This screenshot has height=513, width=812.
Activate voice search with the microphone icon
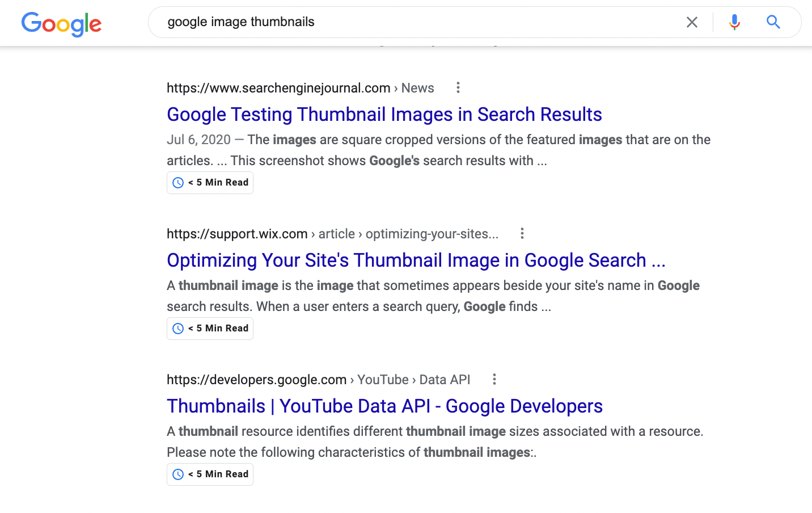[x=734, y=22]
